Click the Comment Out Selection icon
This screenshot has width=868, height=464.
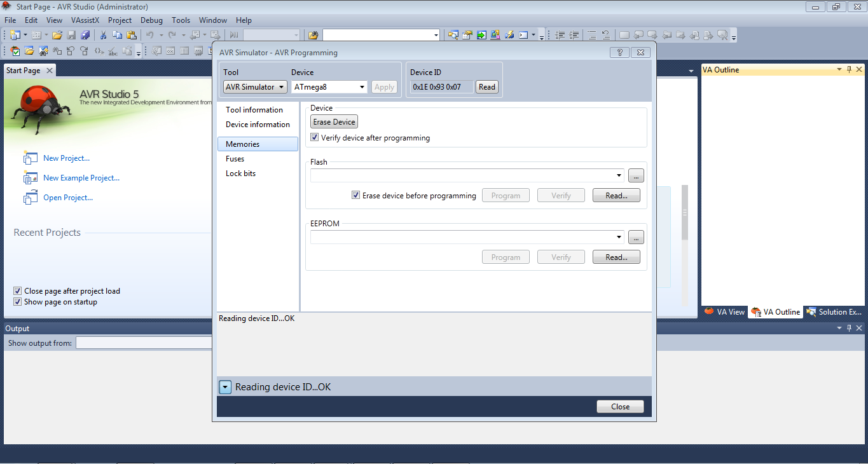(592, 35)
